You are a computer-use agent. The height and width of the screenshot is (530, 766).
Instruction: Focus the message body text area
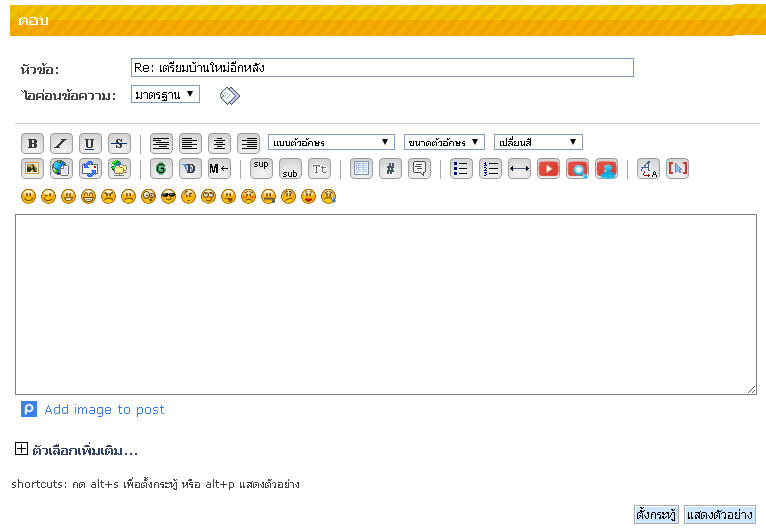[x=386, y=304]
